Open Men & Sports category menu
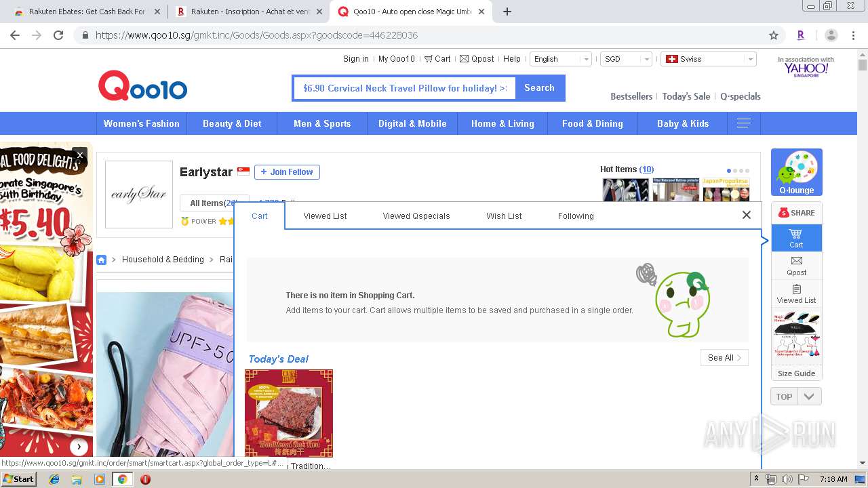 pyautogui.click(x=322, y=123)
